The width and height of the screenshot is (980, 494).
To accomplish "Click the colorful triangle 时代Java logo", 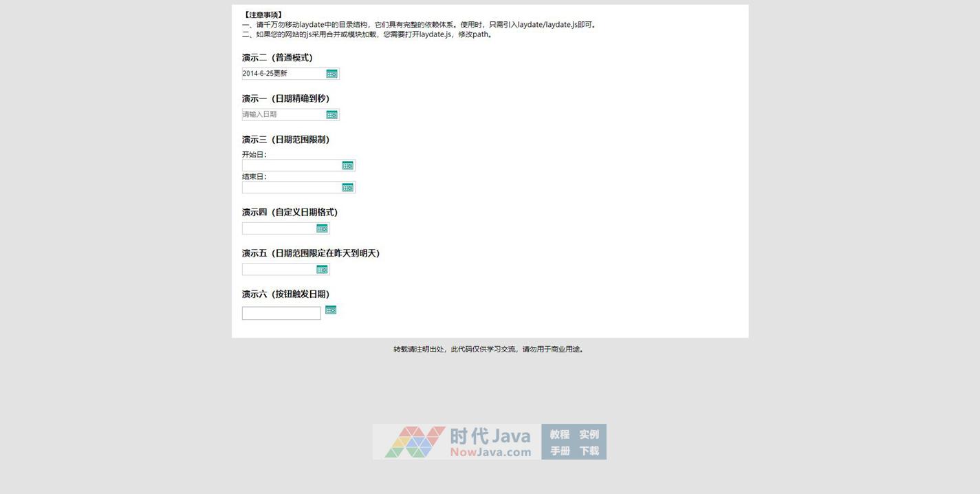I will click(415, 442).
